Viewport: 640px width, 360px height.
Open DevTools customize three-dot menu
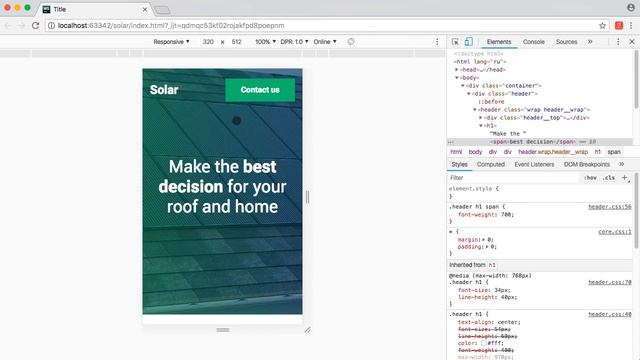(x=618, y=42)
